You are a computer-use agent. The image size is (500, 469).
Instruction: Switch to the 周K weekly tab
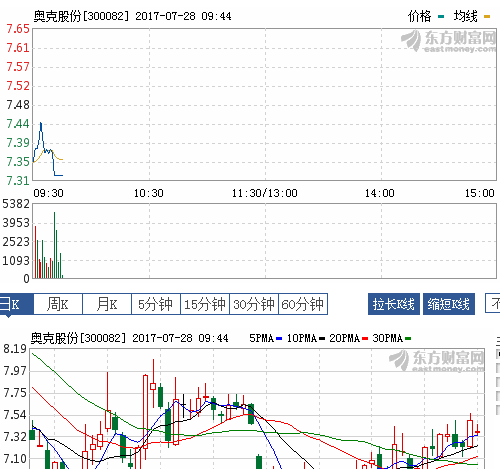58,304
